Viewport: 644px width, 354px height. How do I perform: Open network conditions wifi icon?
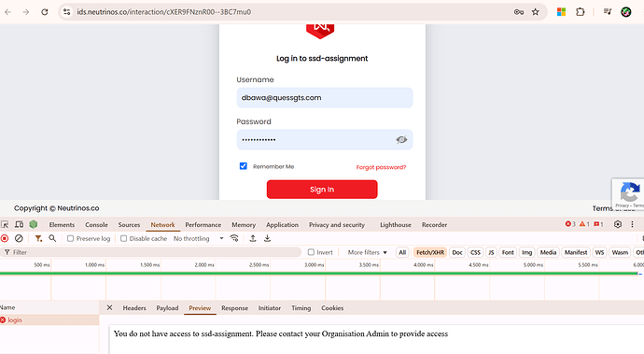[x=234, y=238]
